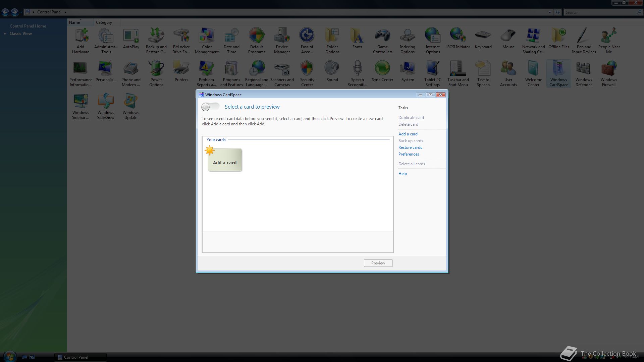Open Speech Recognition options icon
The height and width of the screenshot is (362, 644).
[357, 74]
